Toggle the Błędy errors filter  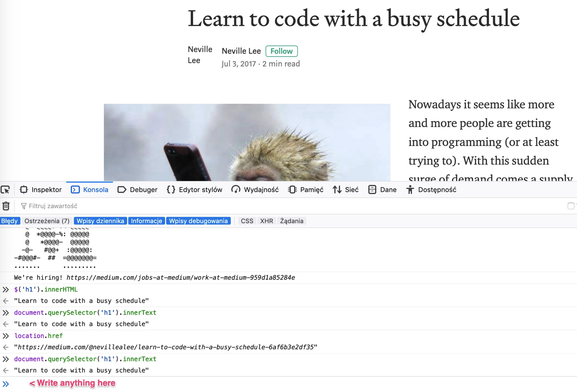(x=9, y=221)
